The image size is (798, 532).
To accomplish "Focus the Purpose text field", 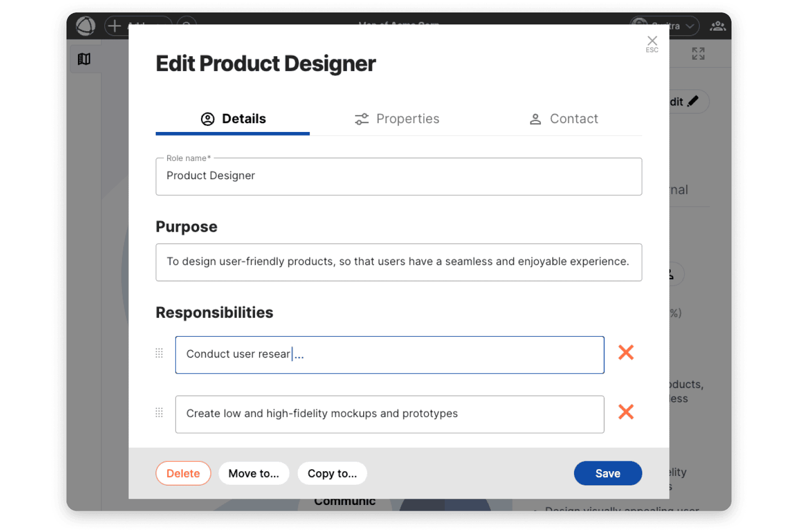I will [x=398, y=262].
